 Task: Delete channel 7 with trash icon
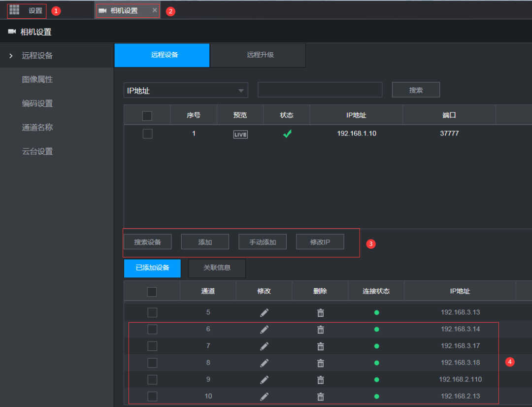point(320,346)
